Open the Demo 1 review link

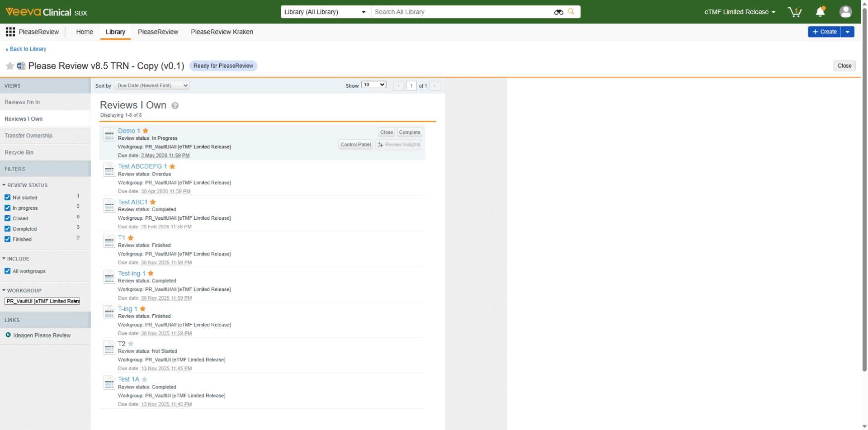[x=129, y=131]
